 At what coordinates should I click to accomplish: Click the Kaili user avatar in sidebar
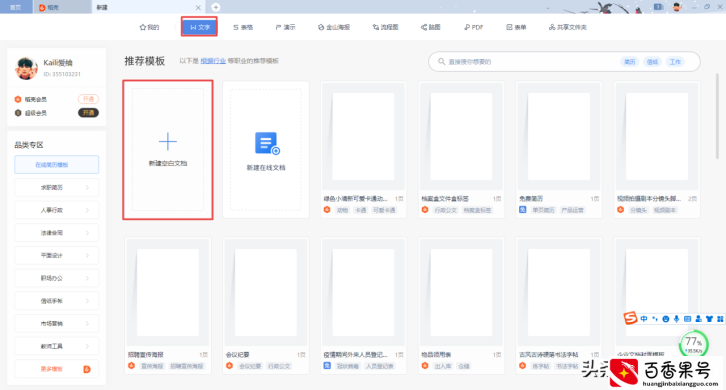tap(26, 68)
